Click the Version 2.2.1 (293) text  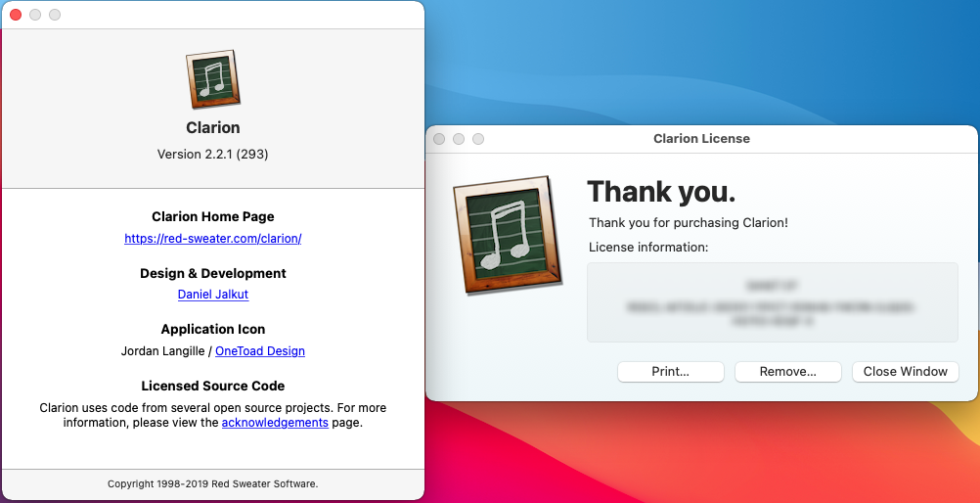212,154
